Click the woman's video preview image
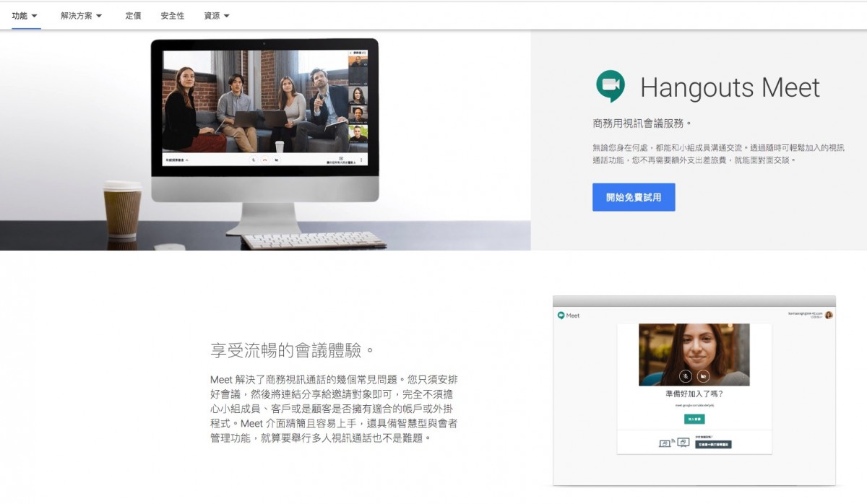Screen dimensions: 867x504 coord(694,355)
